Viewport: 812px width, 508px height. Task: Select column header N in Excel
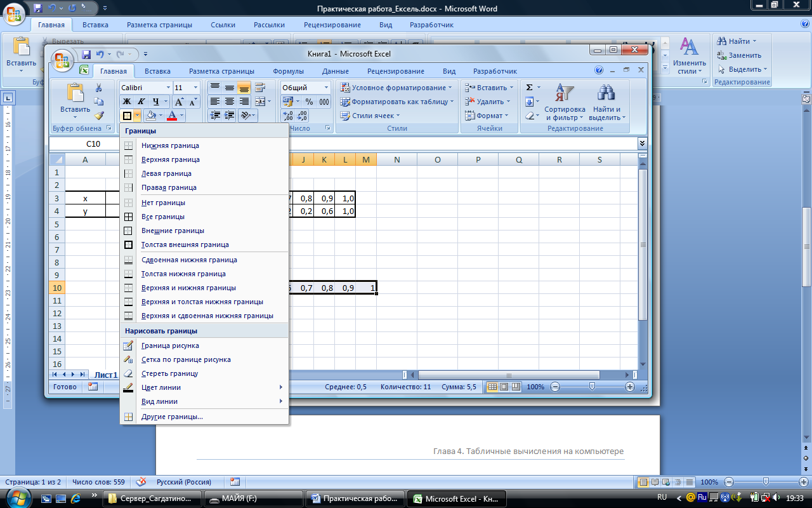click(x=396, y=159)
